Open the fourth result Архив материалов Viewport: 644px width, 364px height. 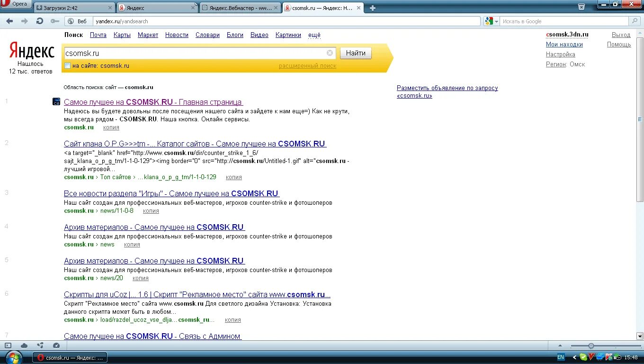point(154,227)
